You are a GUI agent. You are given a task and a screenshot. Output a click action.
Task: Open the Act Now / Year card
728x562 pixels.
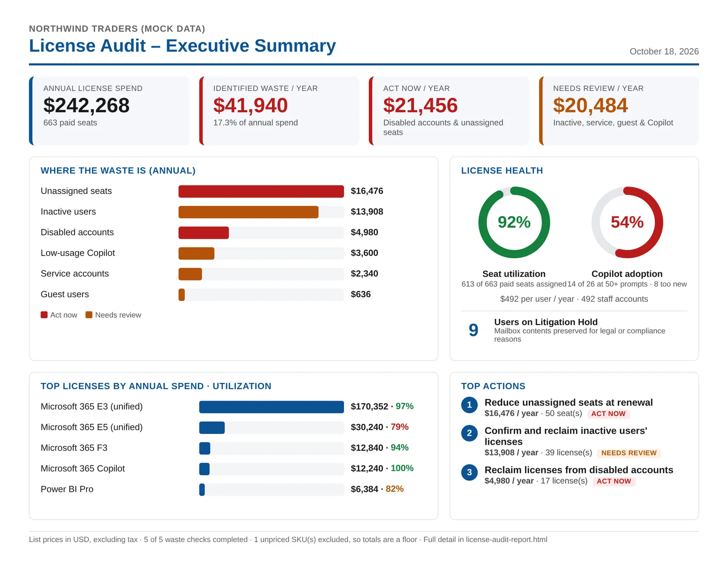pos(449,111)
